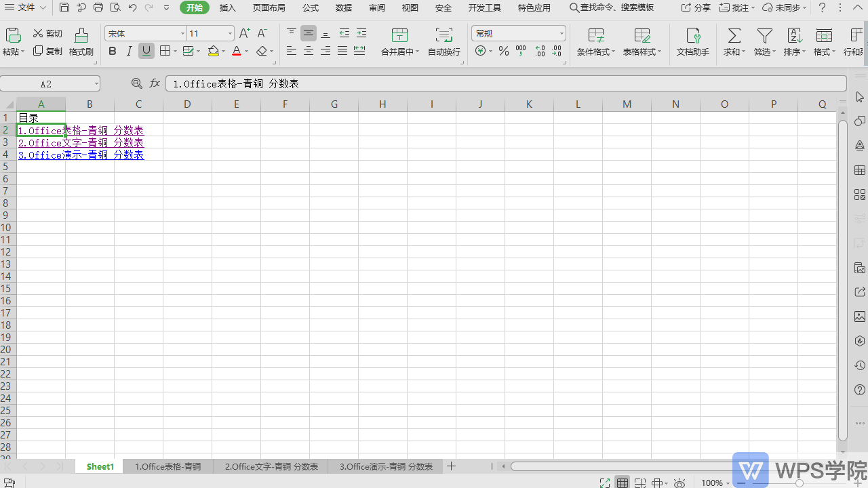Open hyperlink 2.Office文字-青铜 分数表
The image size is (868, 488).
tap(81, 142)
